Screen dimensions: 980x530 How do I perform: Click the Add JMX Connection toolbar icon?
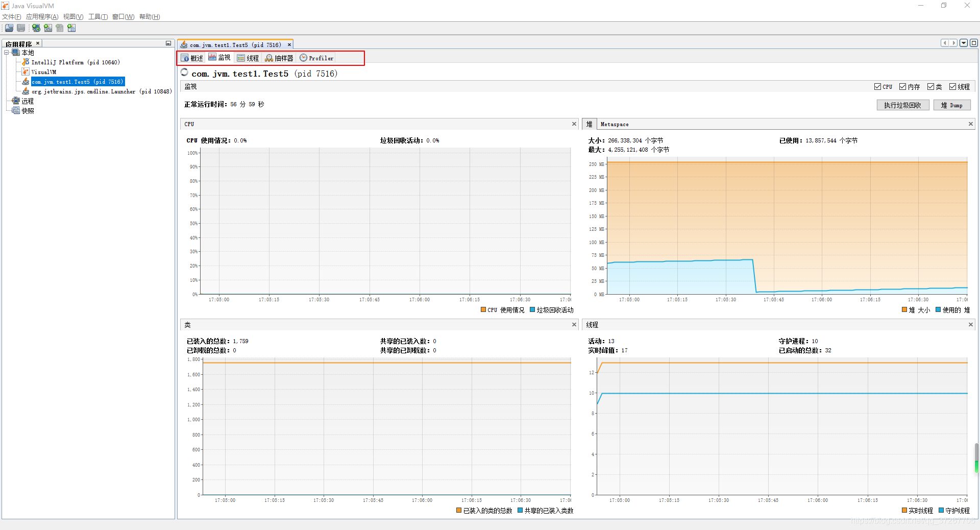48,28
